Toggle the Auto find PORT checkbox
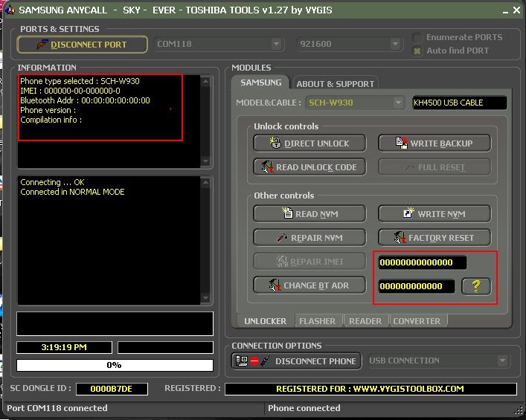 [417, 51]
